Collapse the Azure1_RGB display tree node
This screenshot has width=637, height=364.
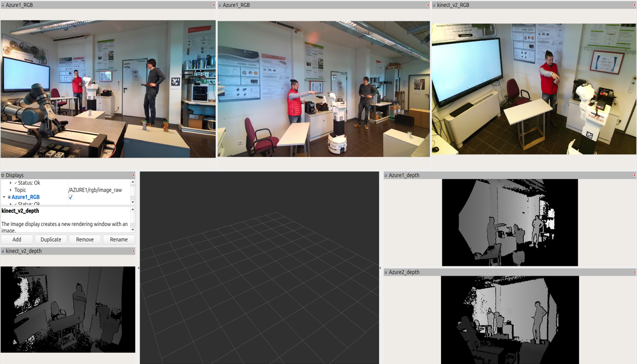(4, 197)
